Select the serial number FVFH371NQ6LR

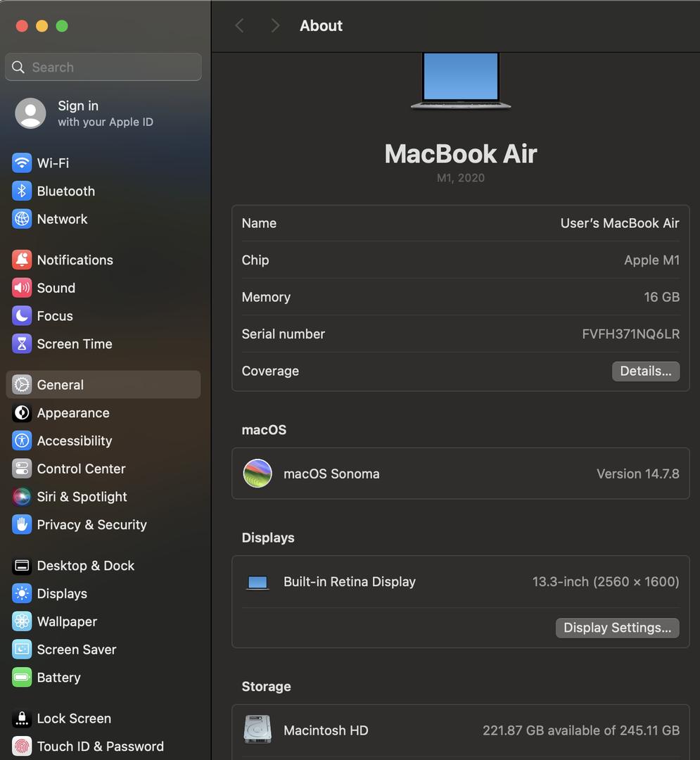(x=631, y=334)
